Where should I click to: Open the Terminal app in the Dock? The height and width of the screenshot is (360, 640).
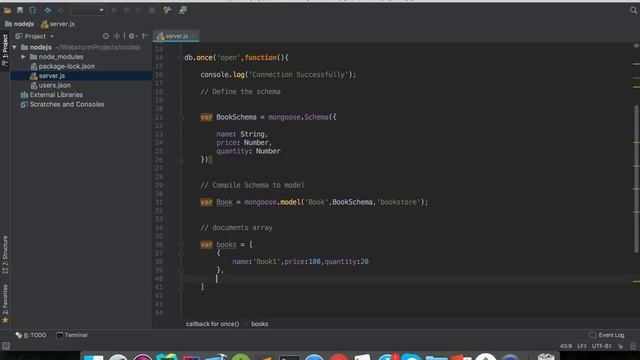(x=289, y=358)
